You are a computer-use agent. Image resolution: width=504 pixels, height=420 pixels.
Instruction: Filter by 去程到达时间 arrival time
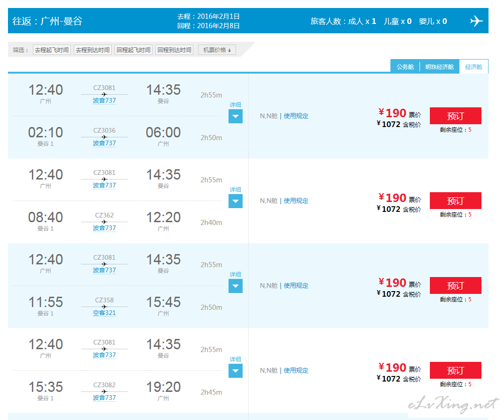tap(92, 50)
